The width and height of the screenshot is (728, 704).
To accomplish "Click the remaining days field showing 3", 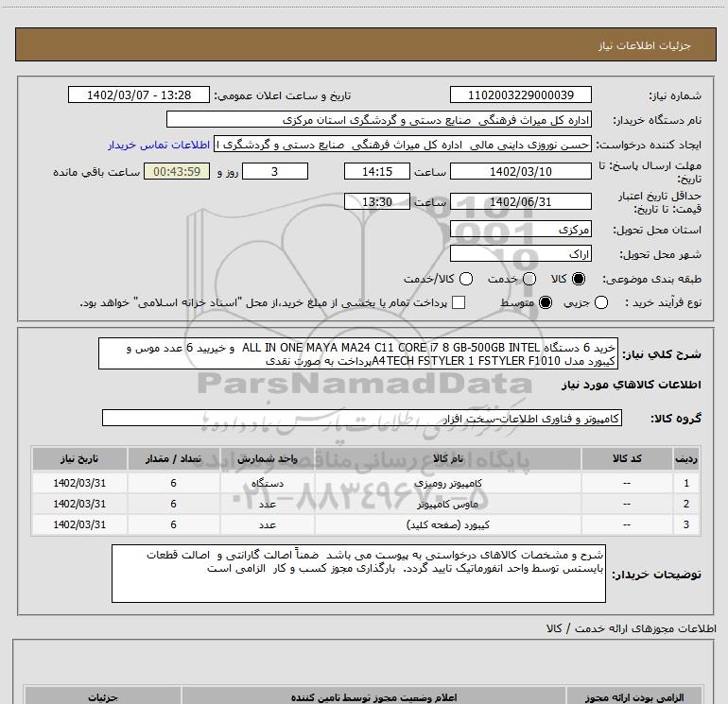I will (275, 171).
